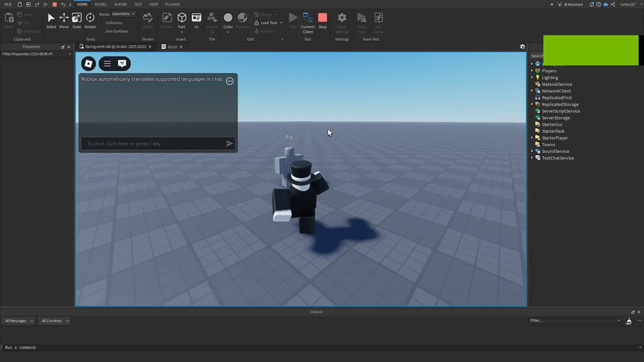The image size is (644, 362).
Task: Click the red stop square in quick access bar
Action: pos(55,4)
